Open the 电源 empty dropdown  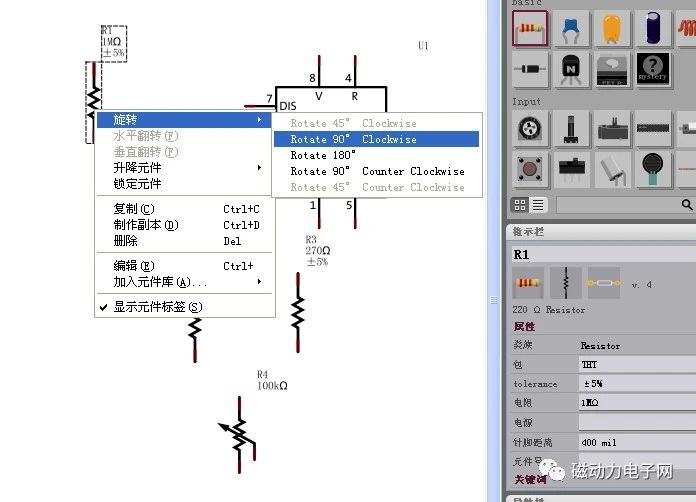coord(637,423)
